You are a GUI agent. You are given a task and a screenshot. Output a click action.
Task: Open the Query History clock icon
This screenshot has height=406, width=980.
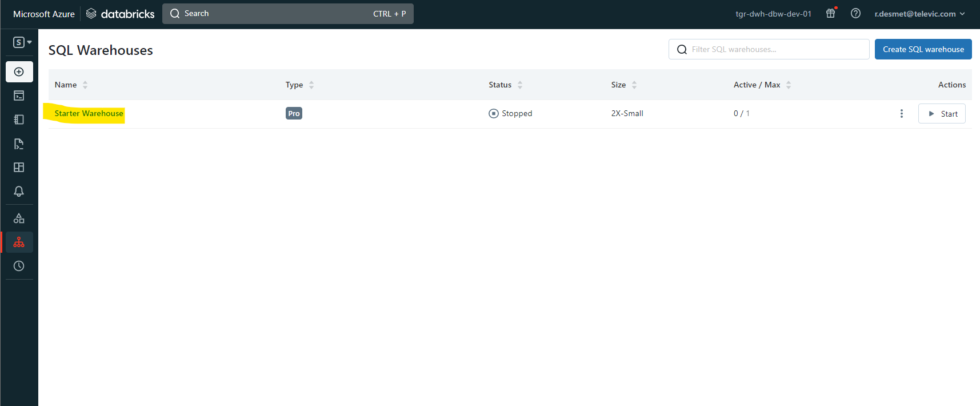(19, 266)
